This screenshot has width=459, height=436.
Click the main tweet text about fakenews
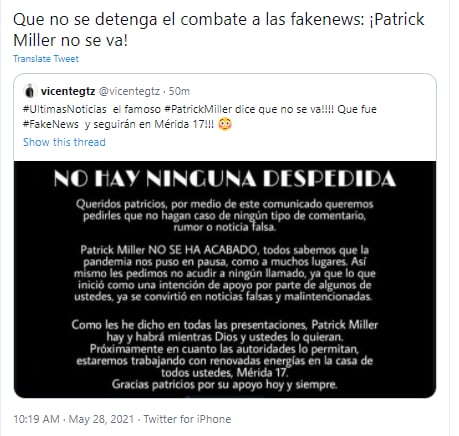click(x=219, y=30)
